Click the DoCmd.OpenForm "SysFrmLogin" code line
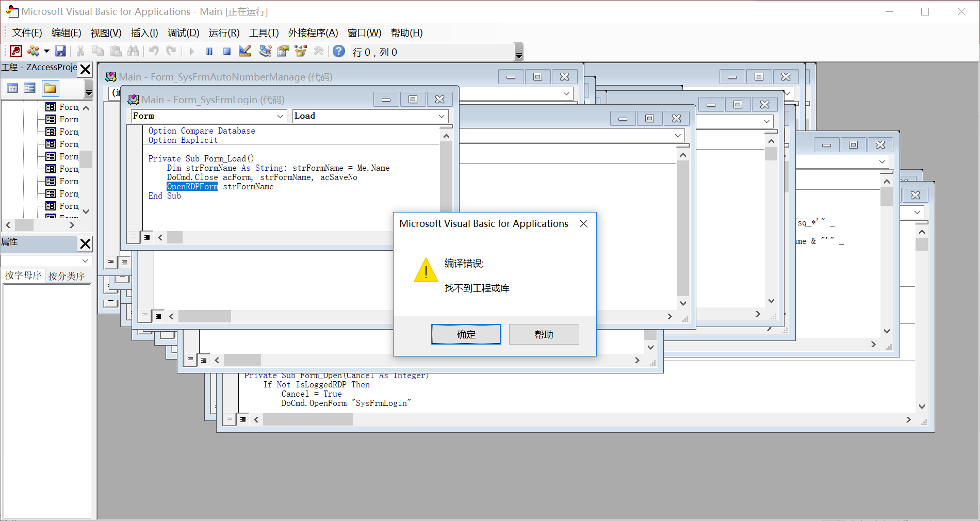980x521 pixels. pyautogui.click(x=346, y=403)
